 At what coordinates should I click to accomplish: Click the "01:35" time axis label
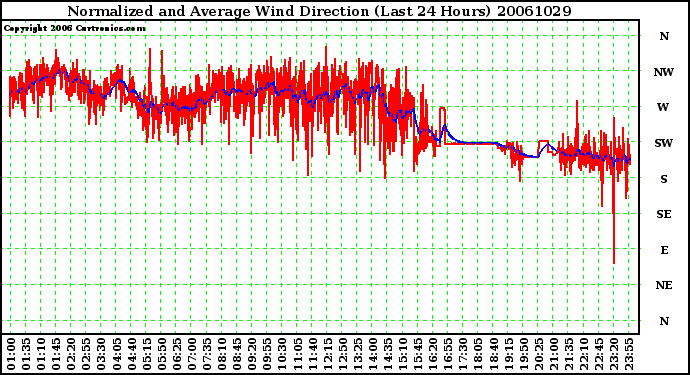pos(26,354)
